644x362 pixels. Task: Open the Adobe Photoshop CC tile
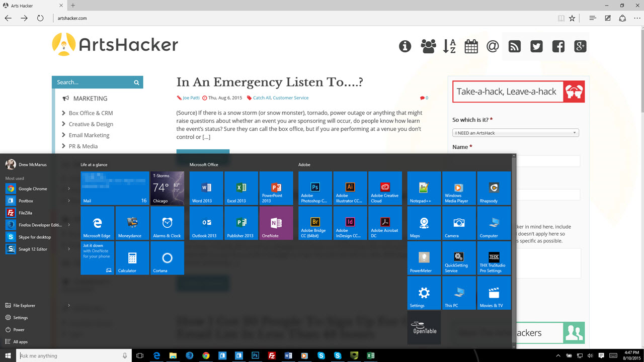coord(315,188)
